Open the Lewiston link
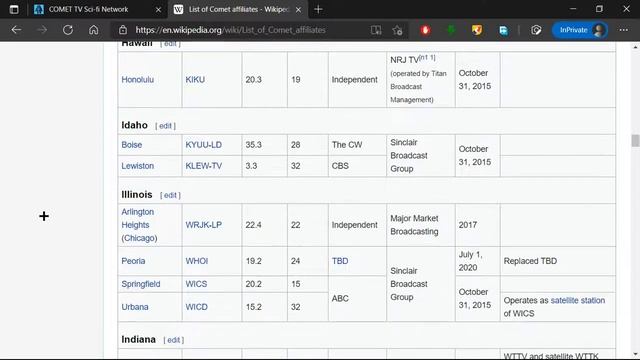640x360 pixels. (x=138, y=166)
